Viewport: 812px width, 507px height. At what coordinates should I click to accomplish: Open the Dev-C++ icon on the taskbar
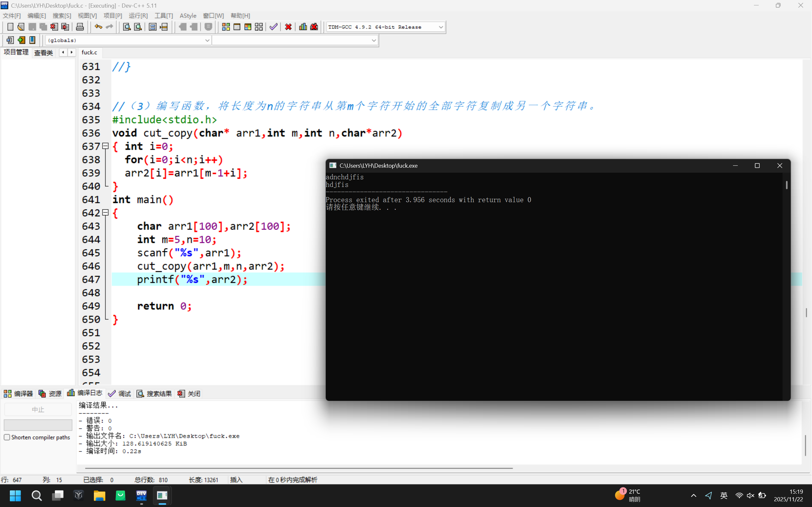point(141,496)
